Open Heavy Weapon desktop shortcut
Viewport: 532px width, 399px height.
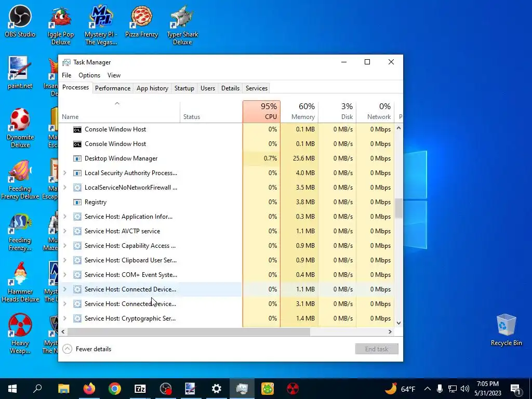point(20,334)
